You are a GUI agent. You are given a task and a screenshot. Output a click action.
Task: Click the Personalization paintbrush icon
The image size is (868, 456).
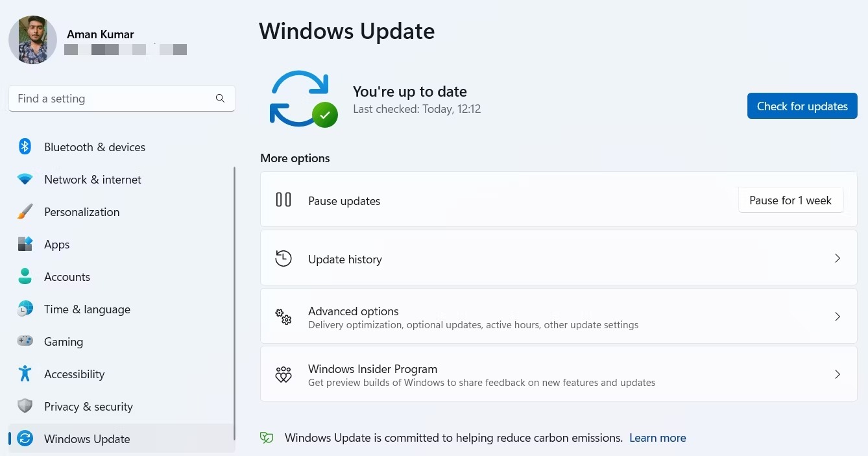tap(25, 211)
